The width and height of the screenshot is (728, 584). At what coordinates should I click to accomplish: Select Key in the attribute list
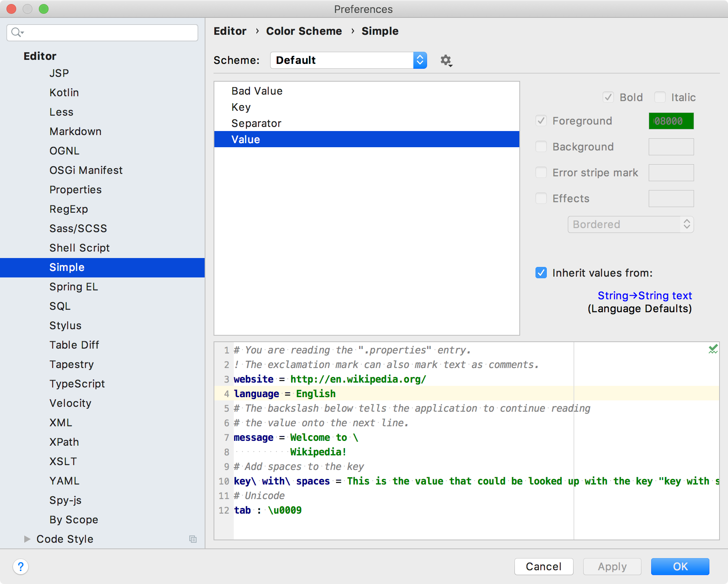[x=241, y=107]
